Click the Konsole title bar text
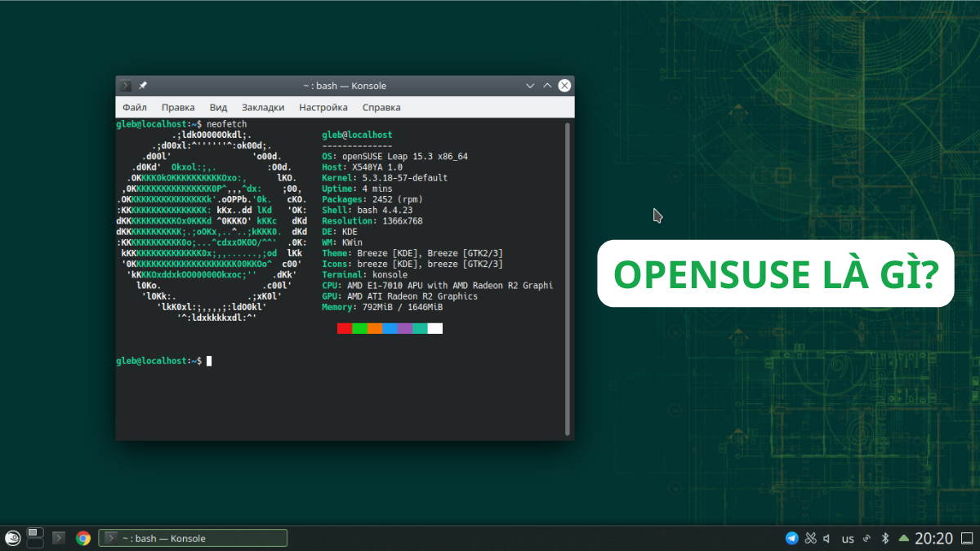This screenshot has width=980, height=551. (344, 86)
